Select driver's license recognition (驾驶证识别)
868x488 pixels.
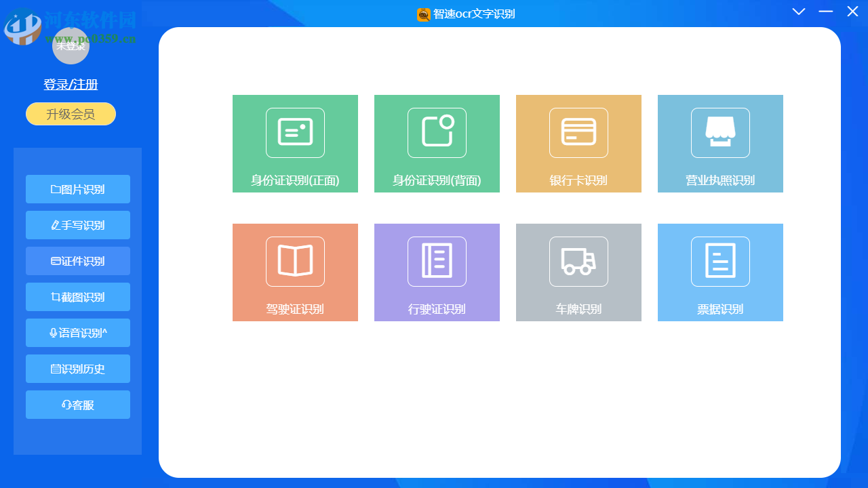click(295, 272)
